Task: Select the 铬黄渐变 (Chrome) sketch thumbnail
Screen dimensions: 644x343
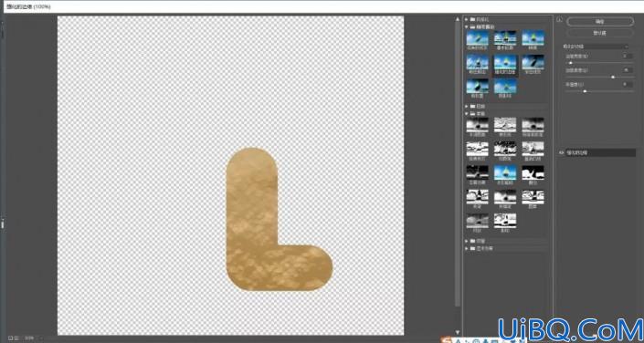Action: 477,149
